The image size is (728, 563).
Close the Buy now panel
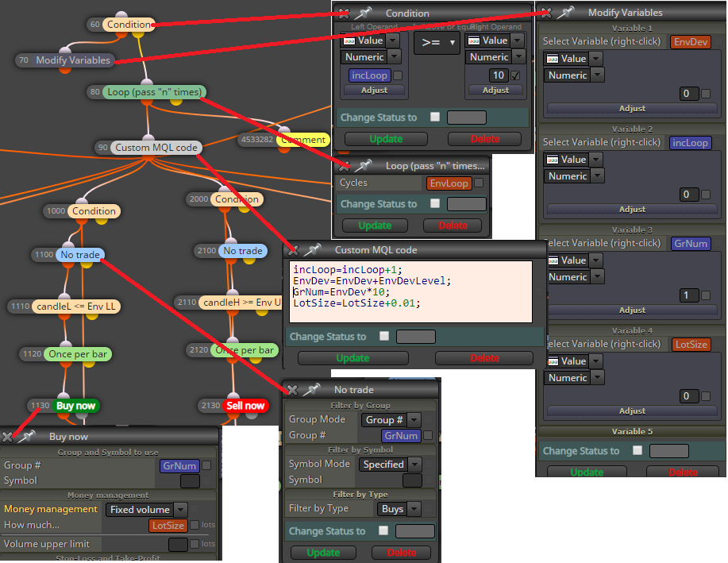tap(7, 437)
